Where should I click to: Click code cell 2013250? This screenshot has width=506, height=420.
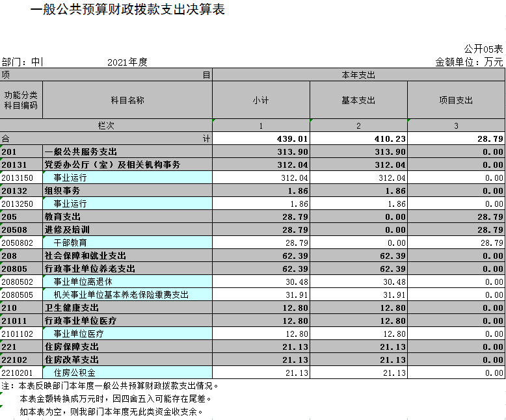pyautogui.click(x=21, y=203)
